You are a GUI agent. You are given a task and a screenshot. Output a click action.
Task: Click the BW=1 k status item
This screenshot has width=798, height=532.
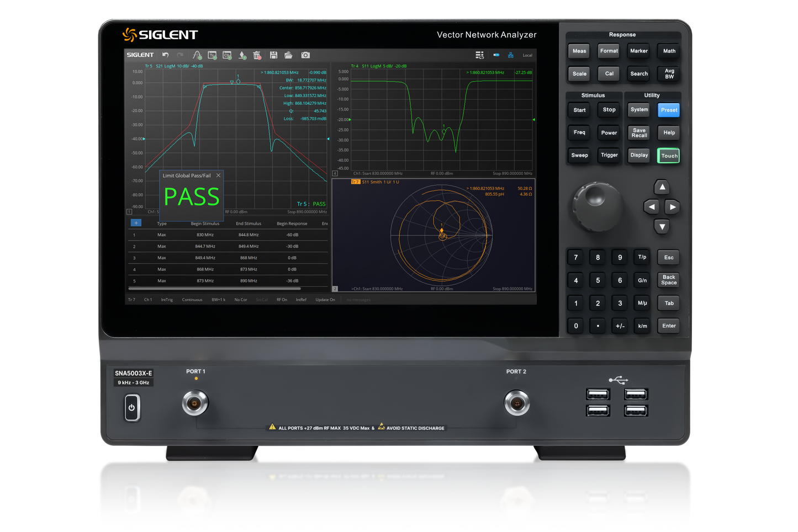pyautogui.click(x=219, y=300)
